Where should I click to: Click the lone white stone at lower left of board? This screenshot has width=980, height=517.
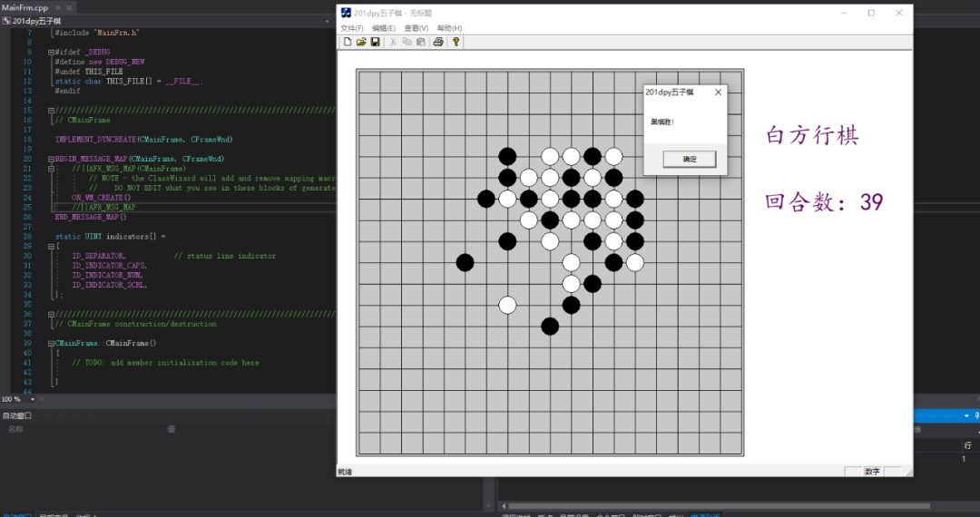(507, 306)
